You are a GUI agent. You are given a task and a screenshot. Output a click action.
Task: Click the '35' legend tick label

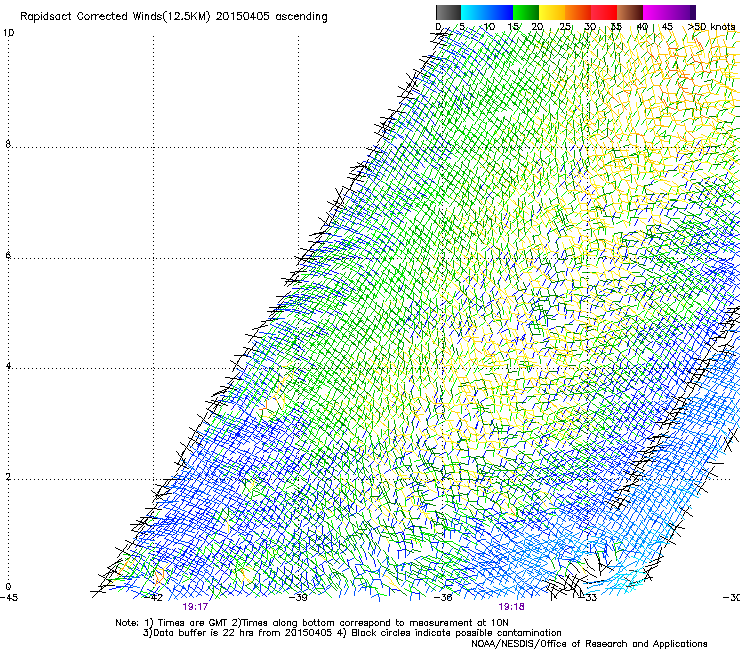coord(616,27)
